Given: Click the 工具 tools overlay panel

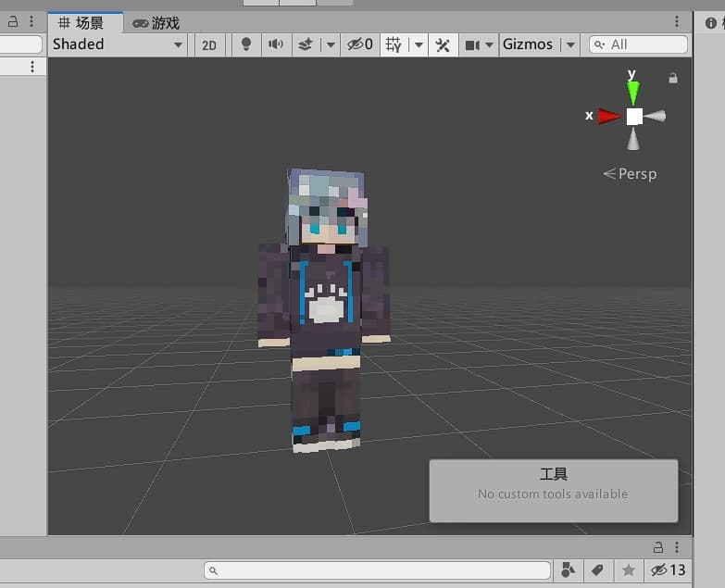Looking at the screenshot, I should point(554,491).
